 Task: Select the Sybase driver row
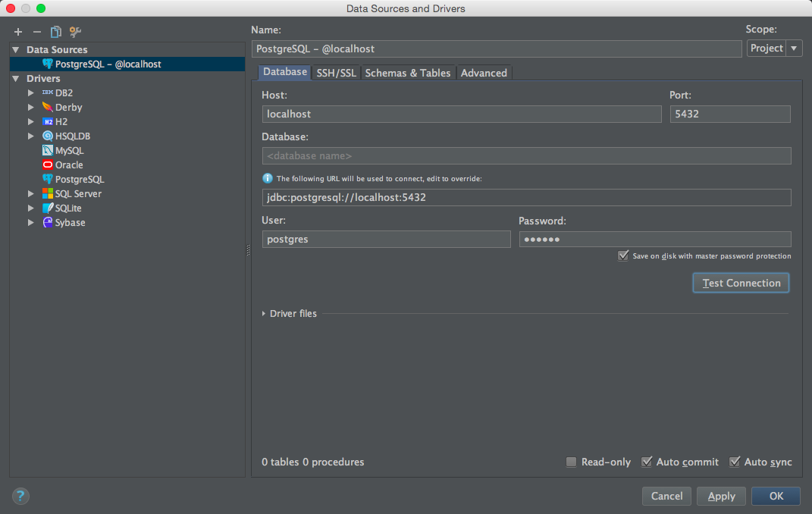click(x=127, y=223)
